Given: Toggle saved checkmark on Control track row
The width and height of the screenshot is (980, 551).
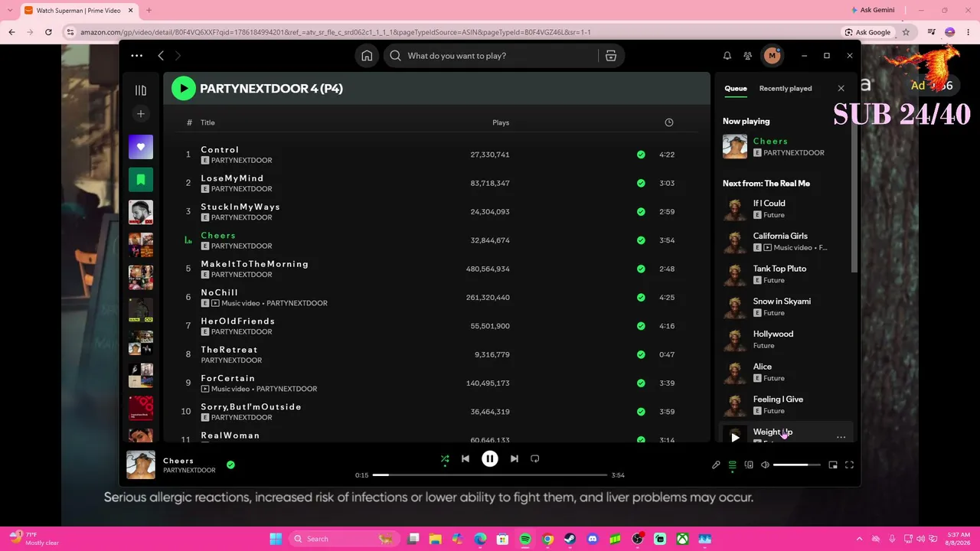Looking at the screenshot, I should 641,155.
